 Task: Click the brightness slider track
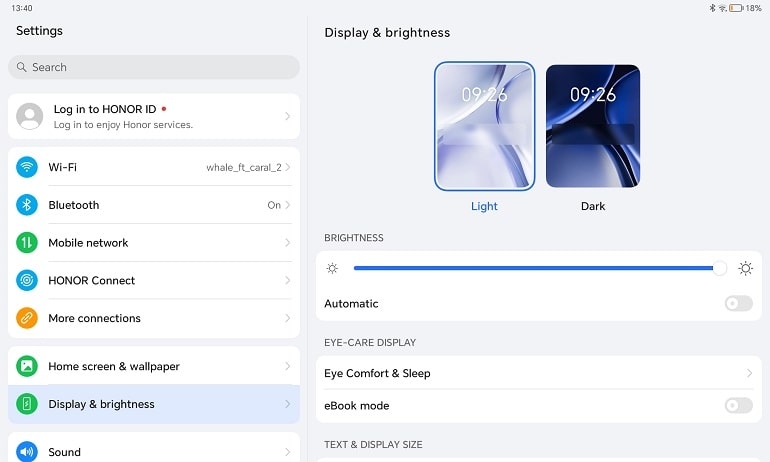(530, 268)
